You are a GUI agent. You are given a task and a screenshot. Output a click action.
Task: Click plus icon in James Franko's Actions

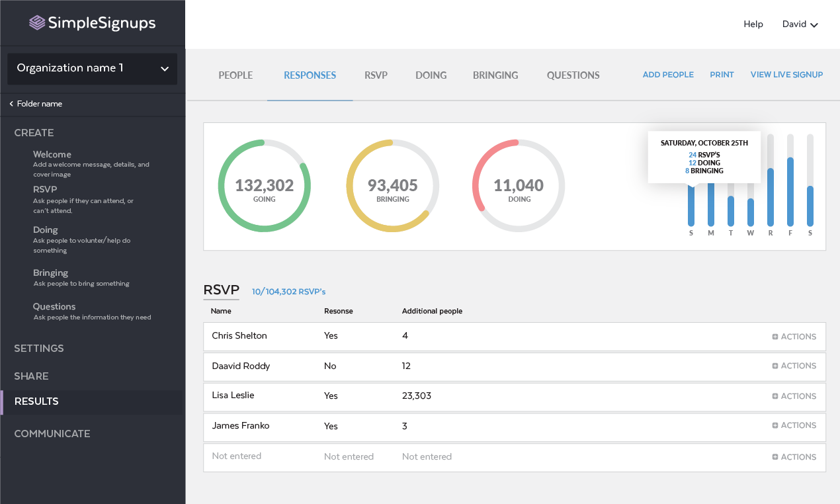click(775, 425)
